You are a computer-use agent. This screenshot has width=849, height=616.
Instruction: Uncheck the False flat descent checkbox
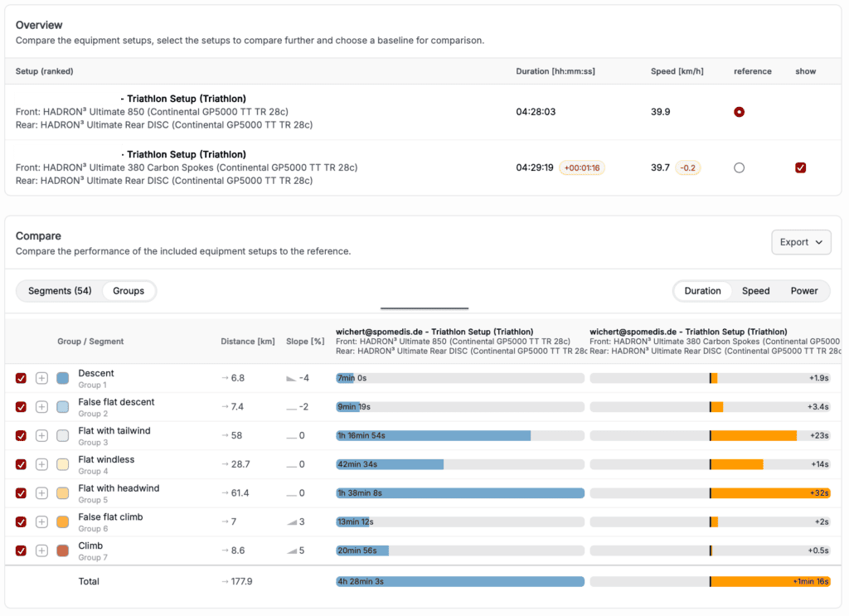21,406
